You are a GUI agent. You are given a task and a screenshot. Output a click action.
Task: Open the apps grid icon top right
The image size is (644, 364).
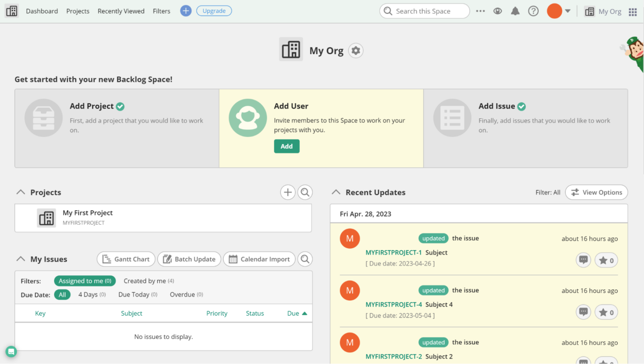point(633,11)
